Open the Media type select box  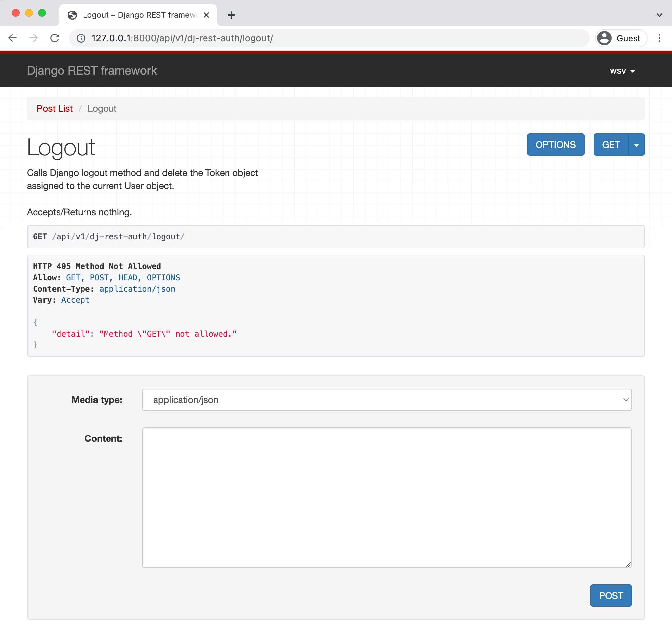tap(387, 400)
